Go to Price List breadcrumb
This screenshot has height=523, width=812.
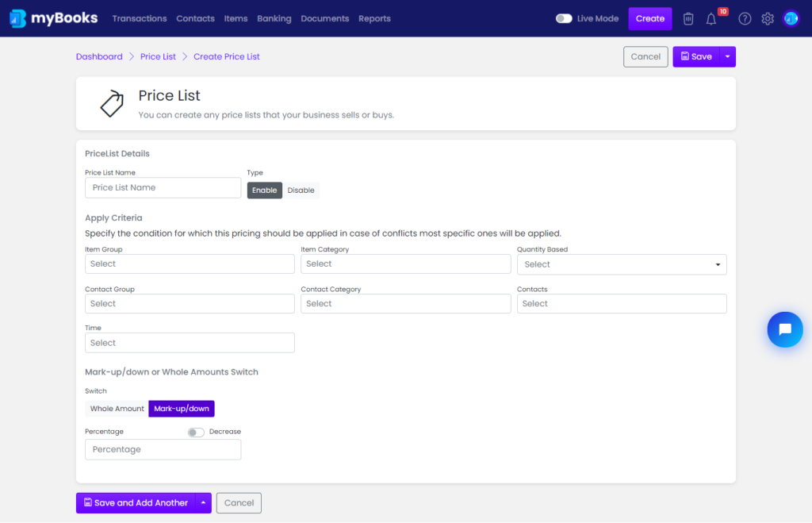[158, 56]
